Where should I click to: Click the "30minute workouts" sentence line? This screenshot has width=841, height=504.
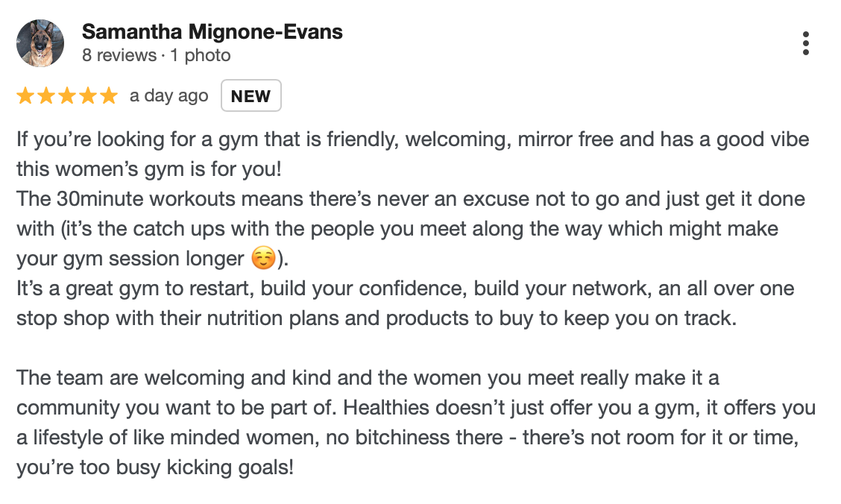(411, 200)
